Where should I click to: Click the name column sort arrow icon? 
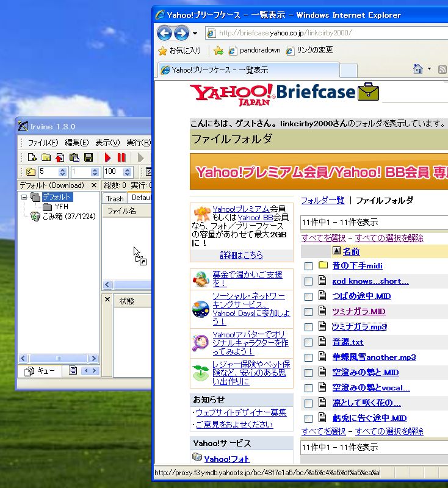pos(336,251)
